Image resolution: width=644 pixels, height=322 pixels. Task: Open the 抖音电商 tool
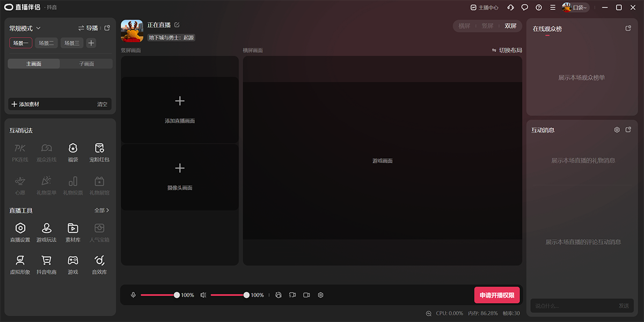(47, 265)
